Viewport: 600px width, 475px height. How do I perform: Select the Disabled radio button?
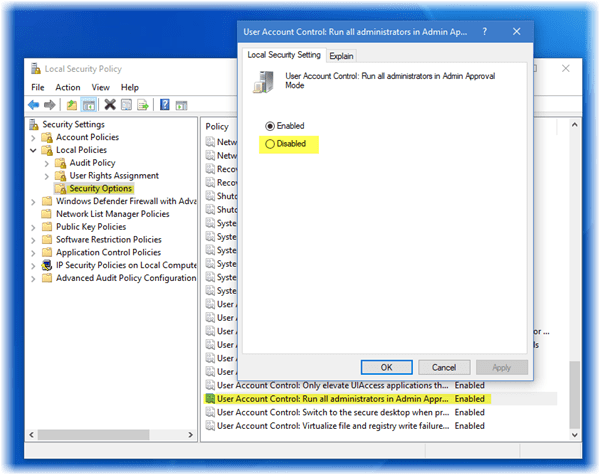[270, 144]
